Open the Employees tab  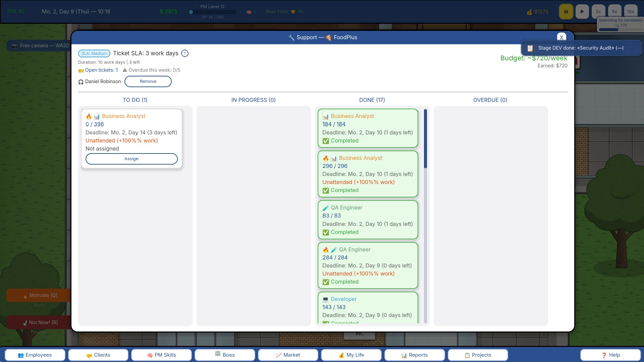coord(35,355)
